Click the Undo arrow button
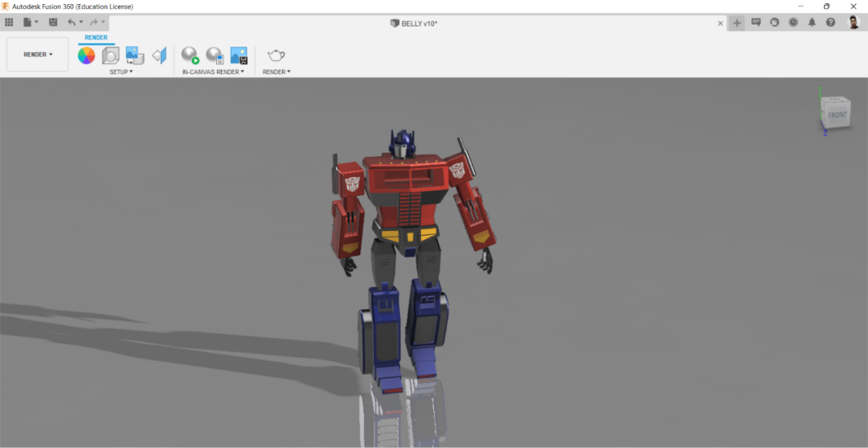Viewport: 868px width, 448px height. coord(72,23)
